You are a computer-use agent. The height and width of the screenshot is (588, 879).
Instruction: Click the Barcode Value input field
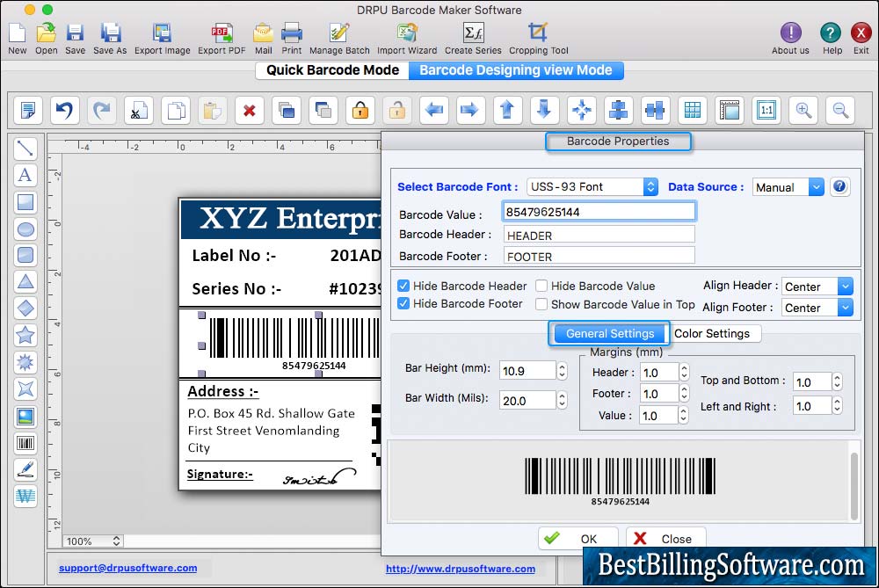click(x=599, y=212)
